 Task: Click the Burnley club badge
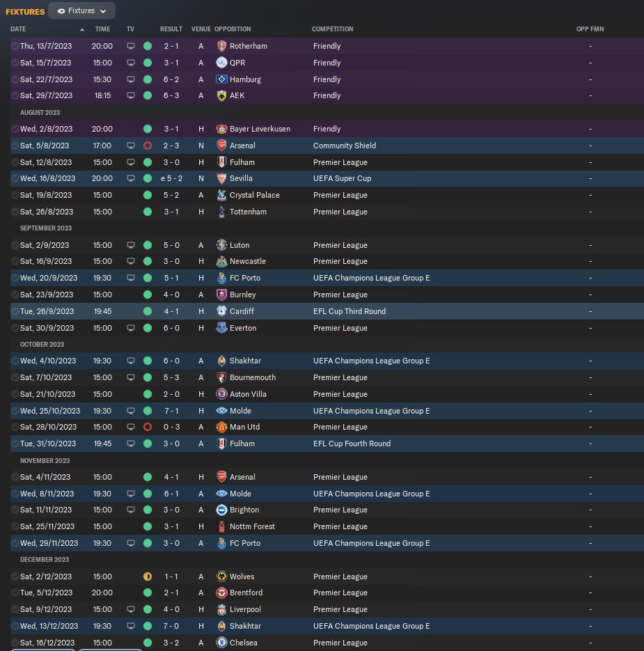[221, 295]
